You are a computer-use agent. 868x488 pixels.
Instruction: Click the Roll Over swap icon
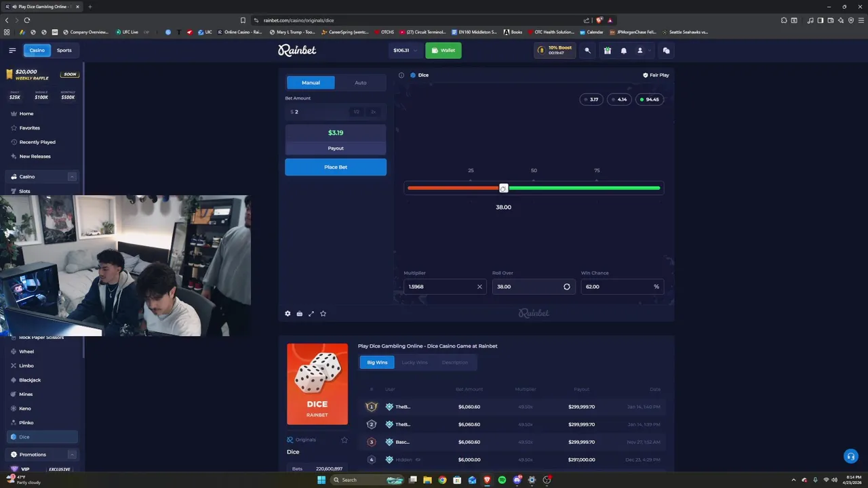click(x=567, y=287)
